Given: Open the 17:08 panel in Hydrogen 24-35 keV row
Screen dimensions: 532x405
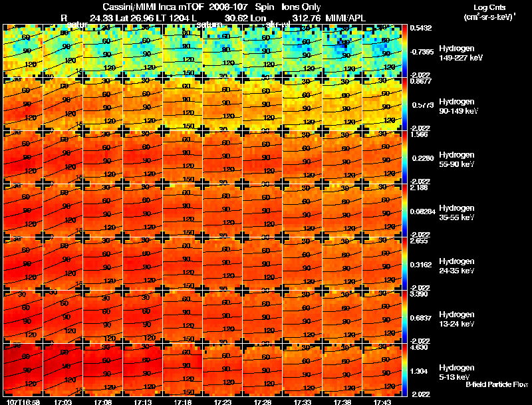Looking at the screenshot, I should point(103,264).
